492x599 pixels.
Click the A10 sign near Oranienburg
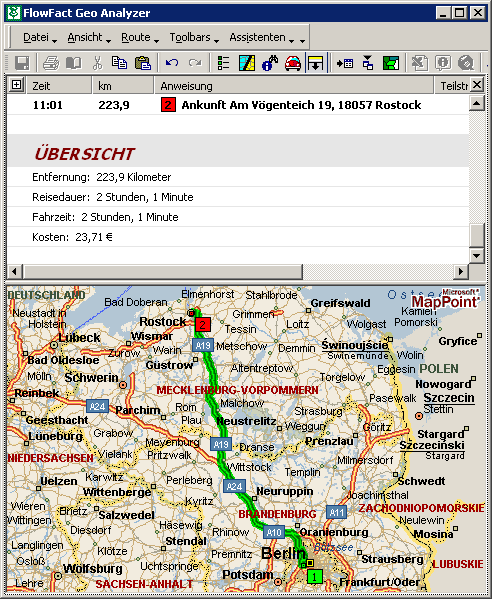click(x=274, y=532)
